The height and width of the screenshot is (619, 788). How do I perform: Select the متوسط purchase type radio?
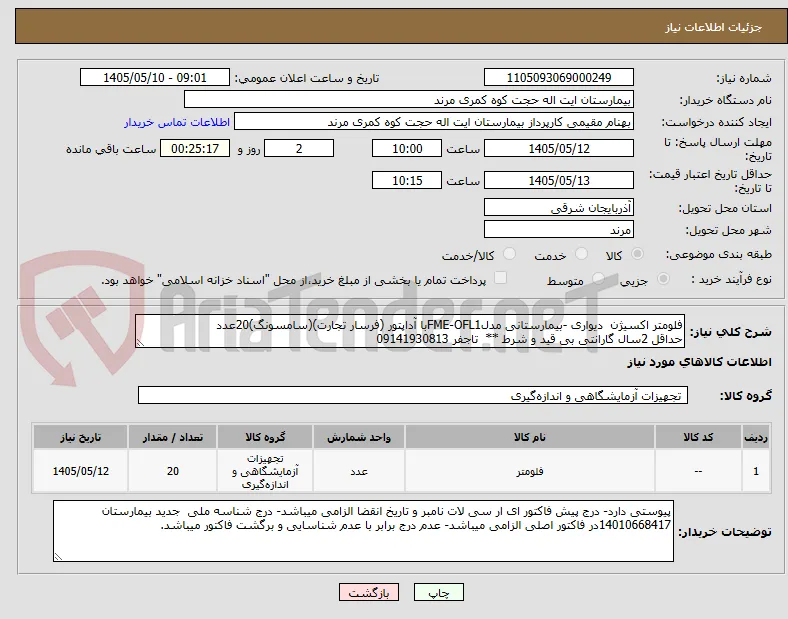coord(598,279)
